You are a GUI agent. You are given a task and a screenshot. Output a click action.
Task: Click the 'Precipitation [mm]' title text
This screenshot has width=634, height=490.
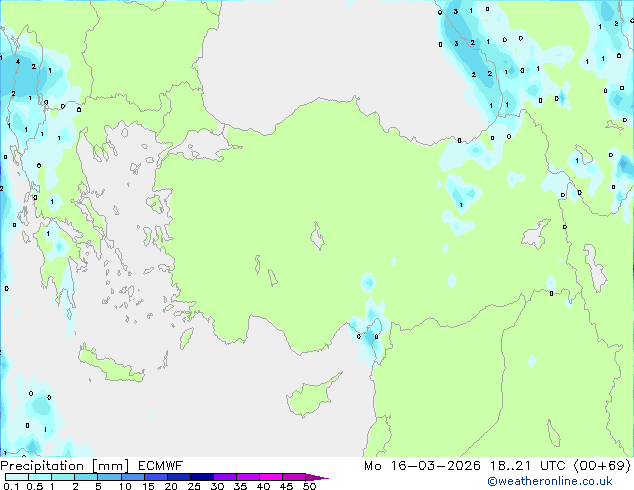point(65,466)
